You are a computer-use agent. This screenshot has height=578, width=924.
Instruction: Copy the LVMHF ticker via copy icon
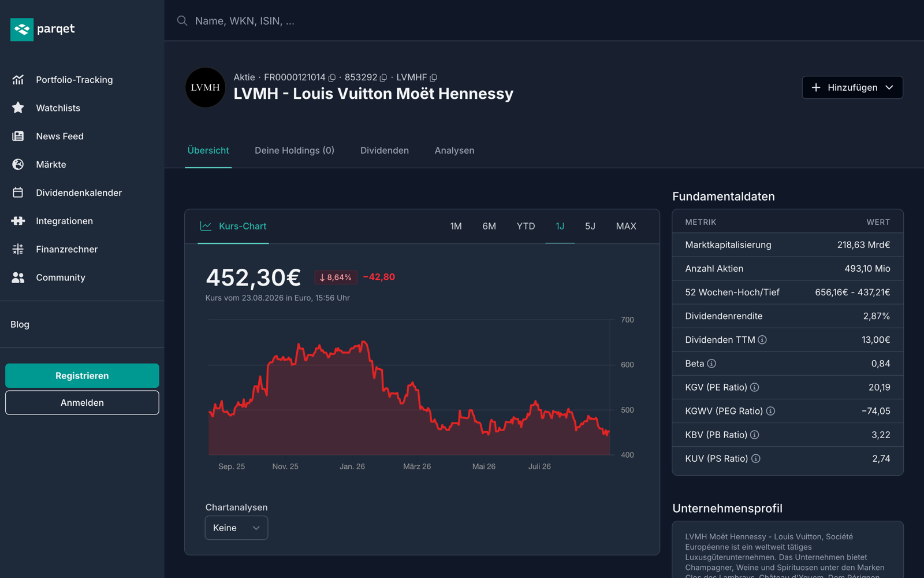coord(434,77)
